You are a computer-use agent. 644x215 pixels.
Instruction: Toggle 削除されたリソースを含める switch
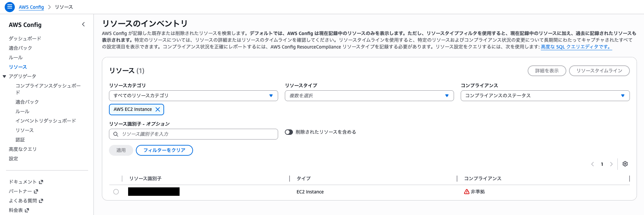click(289, 132)
